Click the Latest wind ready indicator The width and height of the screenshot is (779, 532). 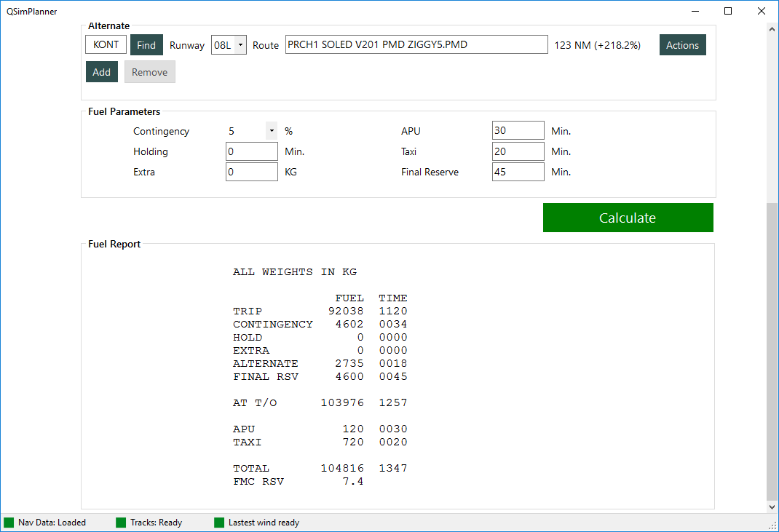pyautogui.click(x=218, y=522)
